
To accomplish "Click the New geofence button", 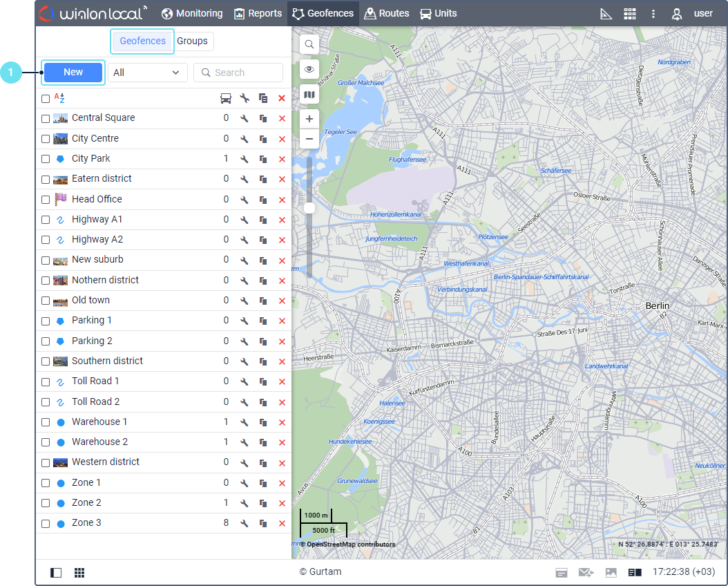I will point(73,73).
